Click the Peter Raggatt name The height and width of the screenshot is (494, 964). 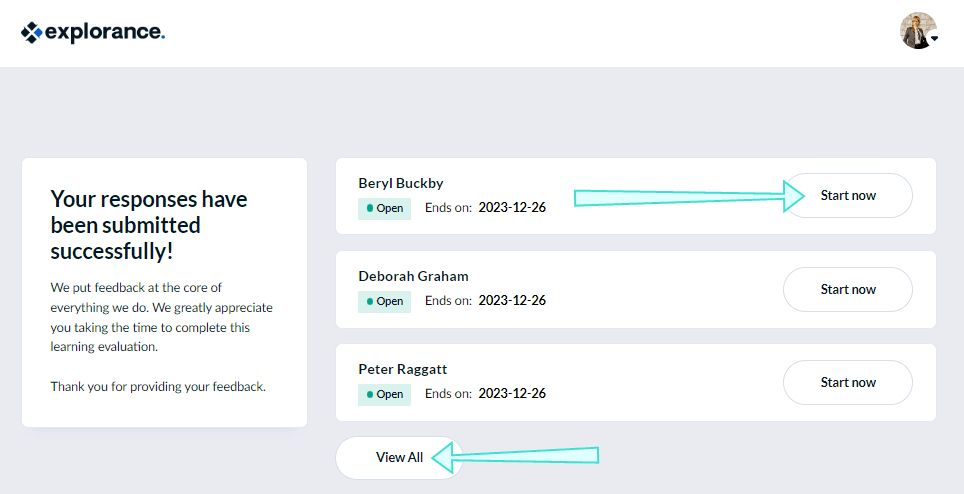tap(403, 369)
